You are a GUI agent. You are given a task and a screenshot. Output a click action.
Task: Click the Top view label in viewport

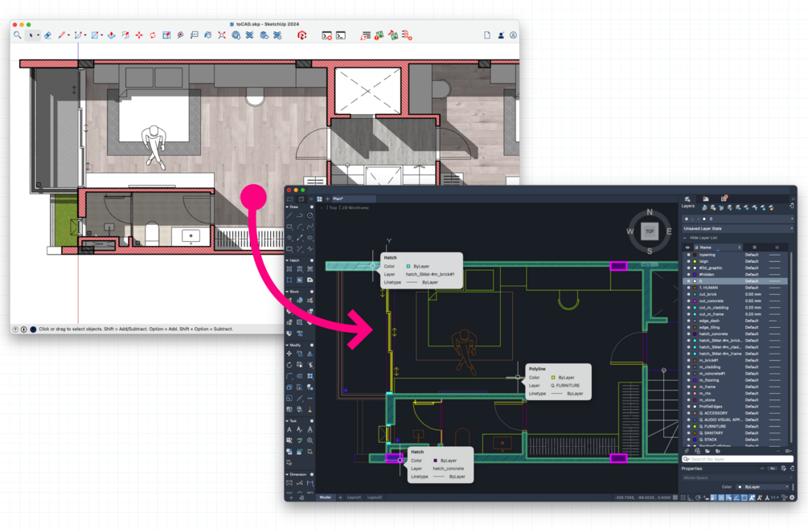[x=333, y=207]
